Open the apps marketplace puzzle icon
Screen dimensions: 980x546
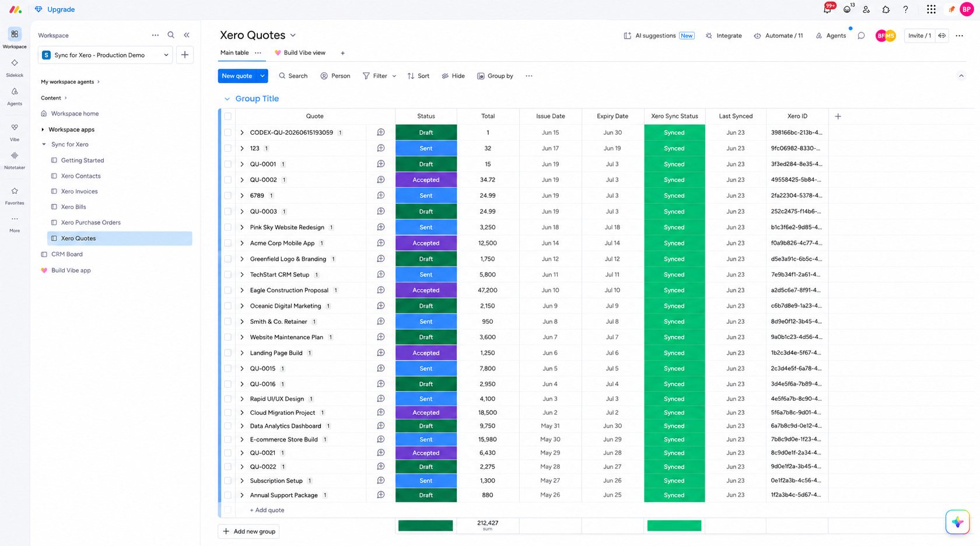[x=885, y=9]
